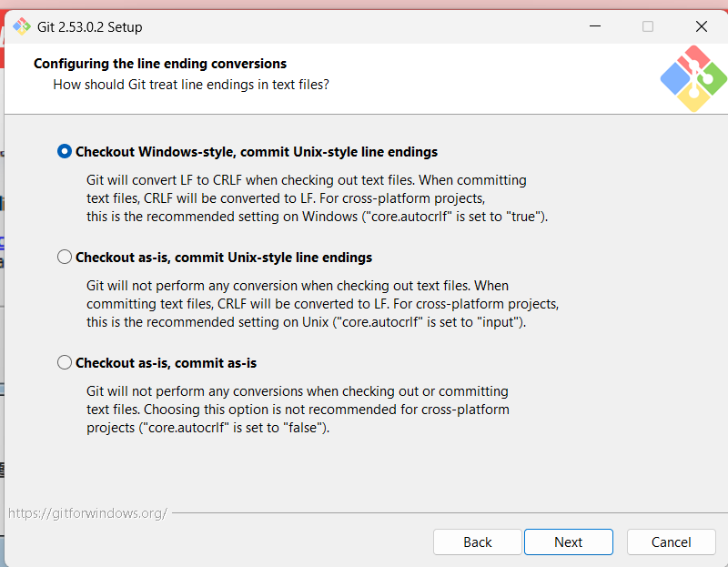The height and width of the screenshot is (567, 728).
Task: Click the disabled maximize button
Action: 648,26
